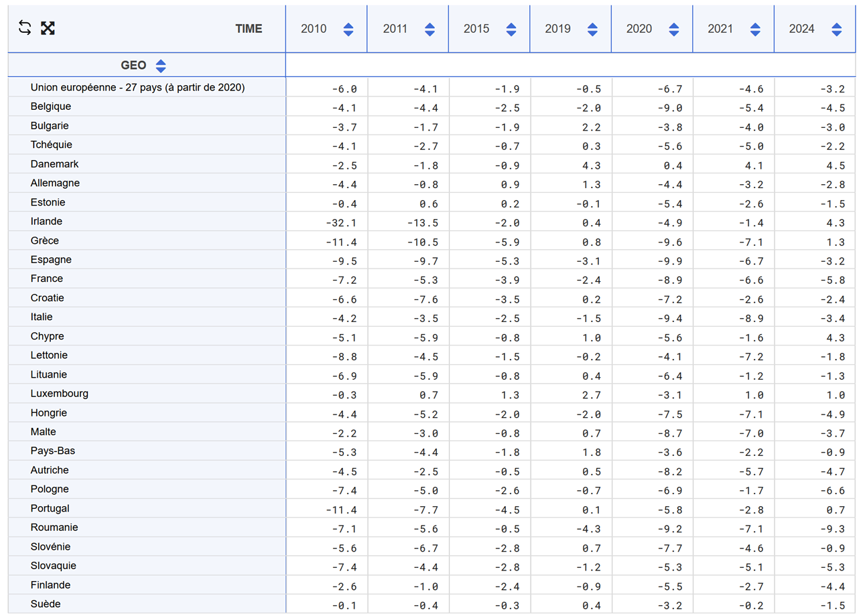Screen dimensions: 859x616
Task: Sort rows using the GEO arrows
Action: [x=161, y=66]
